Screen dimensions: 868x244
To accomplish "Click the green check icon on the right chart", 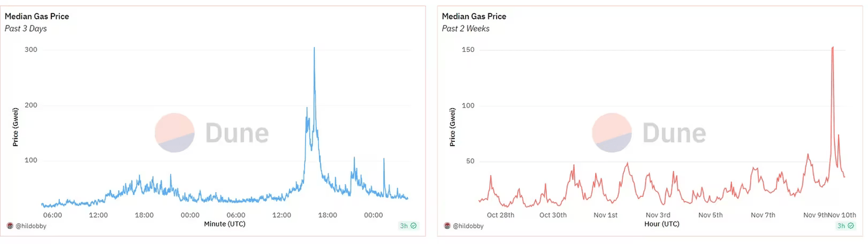I will point(851,226).
